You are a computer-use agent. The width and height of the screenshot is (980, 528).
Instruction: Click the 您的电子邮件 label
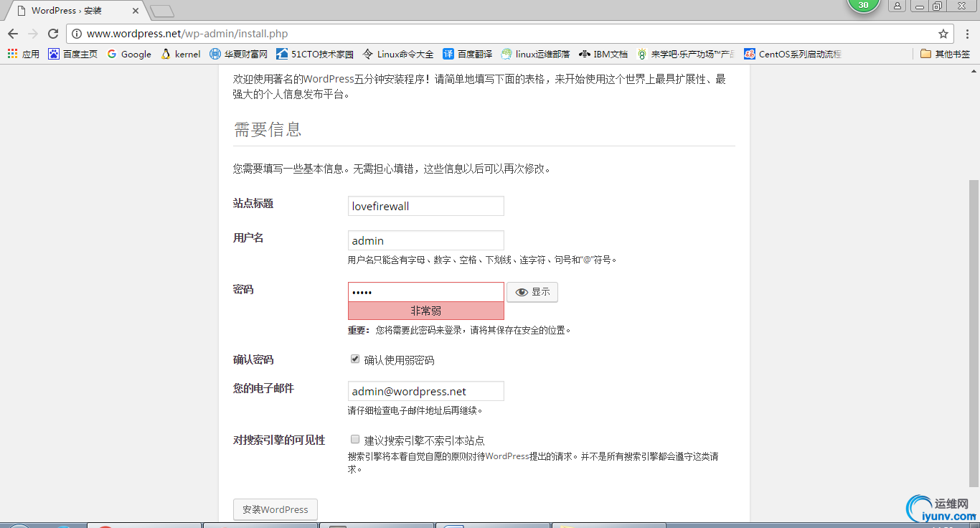pos(263,389)
